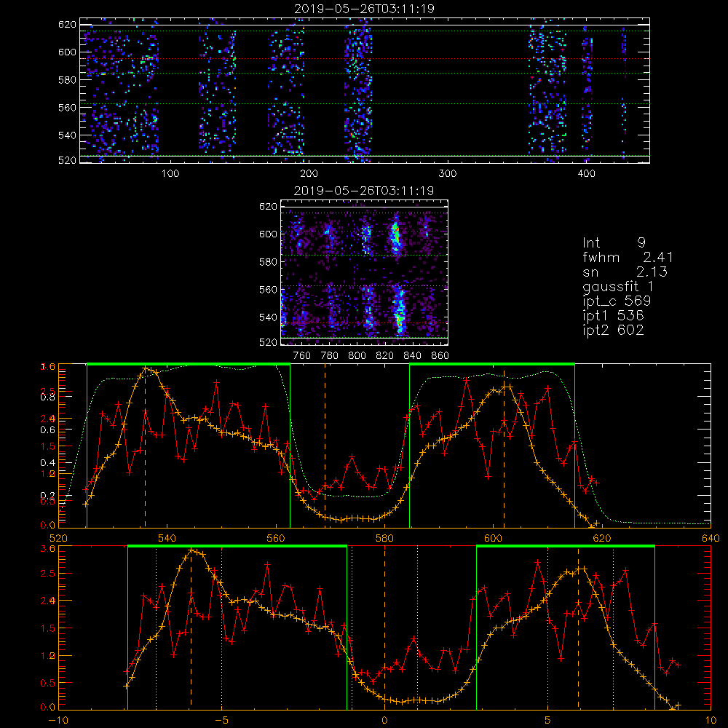Click the 800 label under the middle image
The height and width of the screenshot is (728, 728).
pyautogui.click(x=357, y=356)
